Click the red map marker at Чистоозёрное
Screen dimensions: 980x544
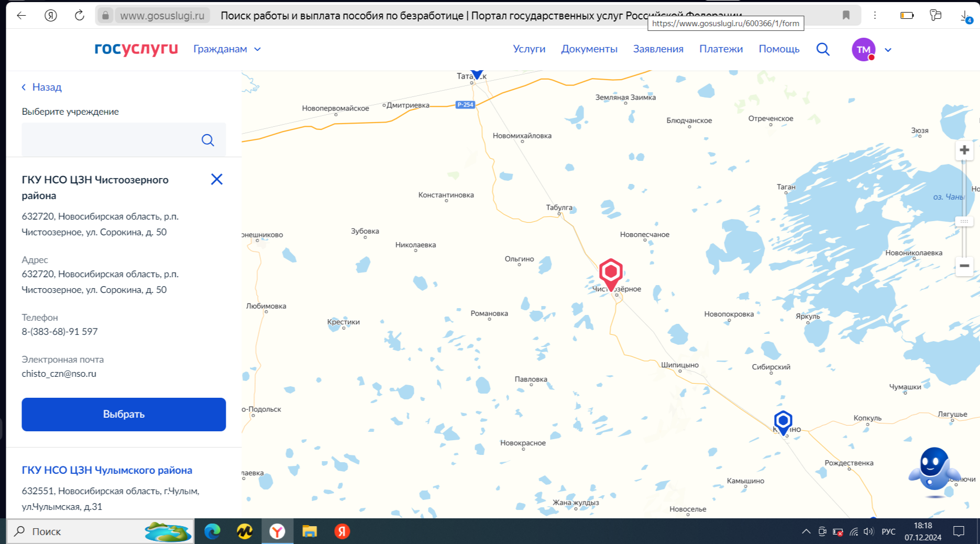(610, 273)
